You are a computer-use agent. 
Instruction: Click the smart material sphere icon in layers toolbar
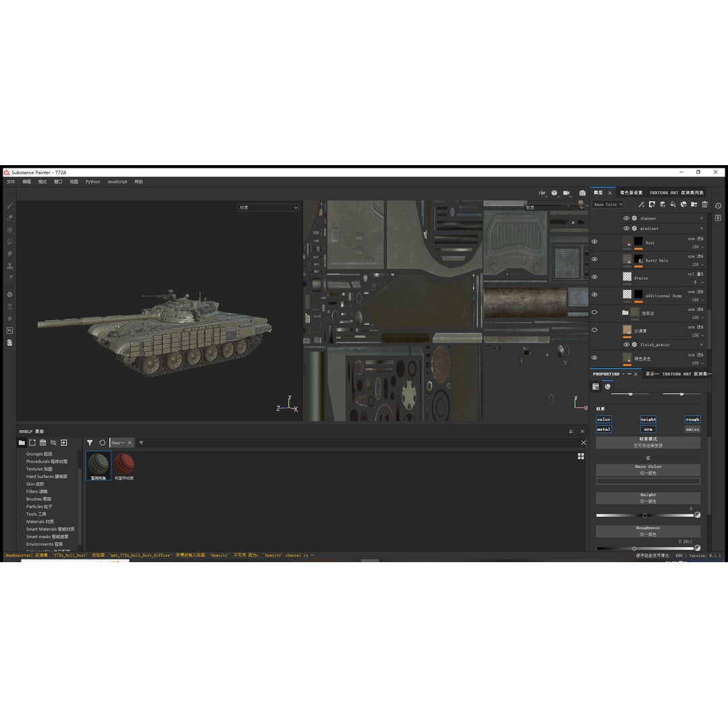coord(684,204)
